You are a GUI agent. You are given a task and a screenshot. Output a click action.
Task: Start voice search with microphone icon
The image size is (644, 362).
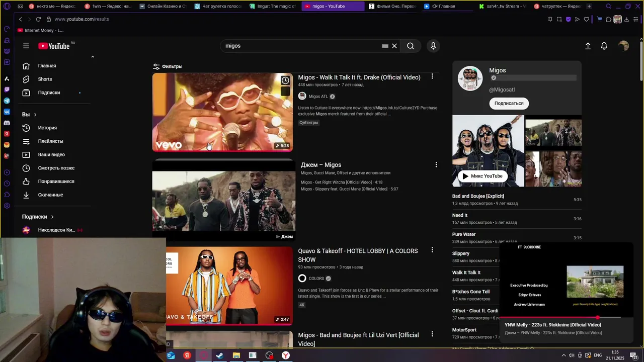coord(433,46)
